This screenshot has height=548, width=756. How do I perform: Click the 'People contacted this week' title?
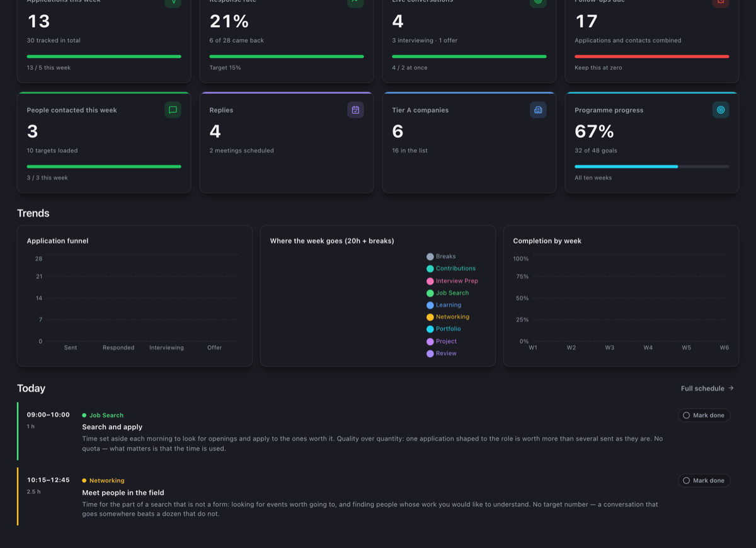coord(72,110)
